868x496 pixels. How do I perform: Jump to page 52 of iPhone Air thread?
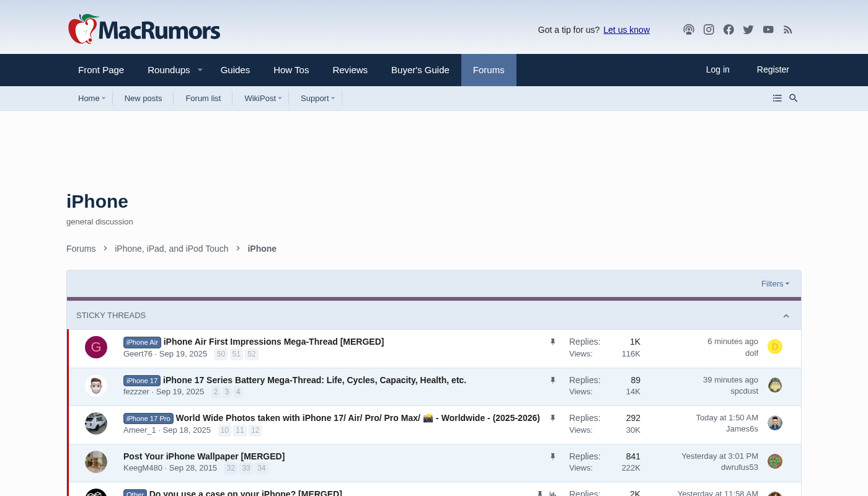tap(251, 354)
